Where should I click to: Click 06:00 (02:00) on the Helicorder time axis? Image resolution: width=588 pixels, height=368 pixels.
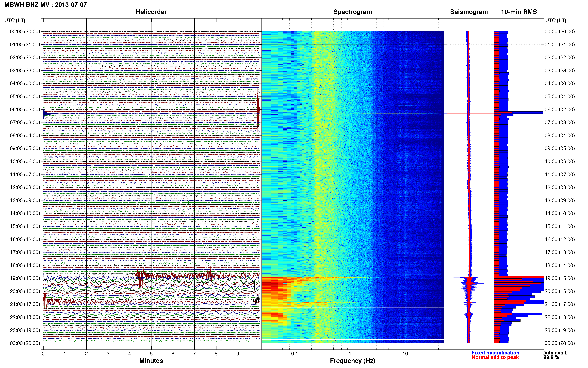click(x=25, y=110)
